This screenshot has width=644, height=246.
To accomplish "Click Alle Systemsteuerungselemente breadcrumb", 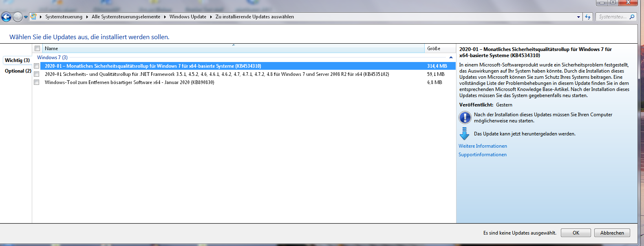I will [x=126, y=17].
